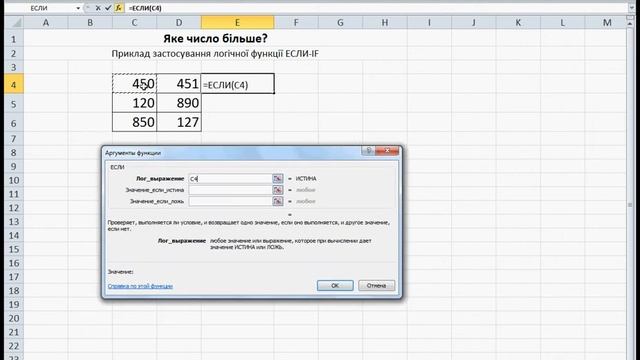640x360 pixels.
Task: Select column B header
Action: point(90,22)
